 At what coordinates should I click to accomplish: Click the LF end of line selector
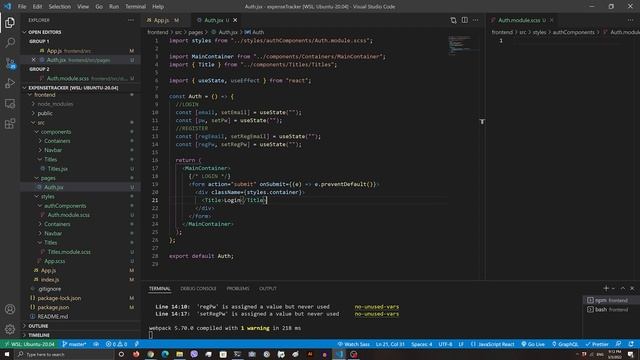[461, 344]
